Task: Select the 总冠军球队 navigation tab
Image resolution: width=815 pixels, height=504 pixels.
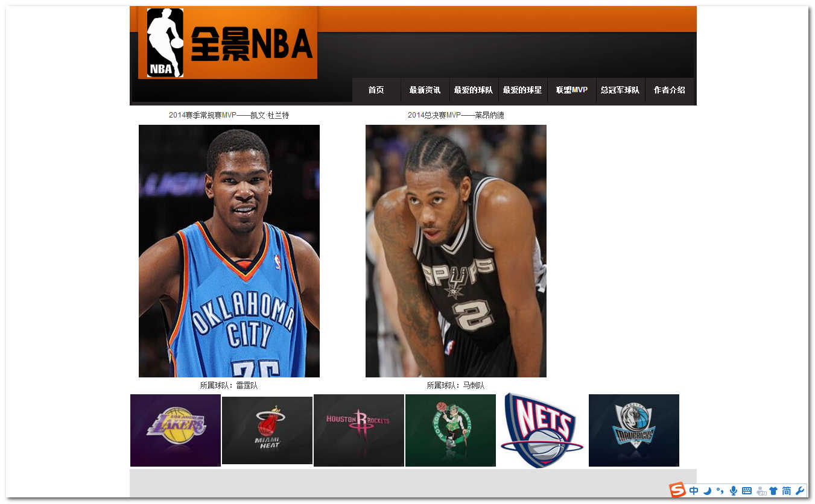Action: (x=620, y=90)
